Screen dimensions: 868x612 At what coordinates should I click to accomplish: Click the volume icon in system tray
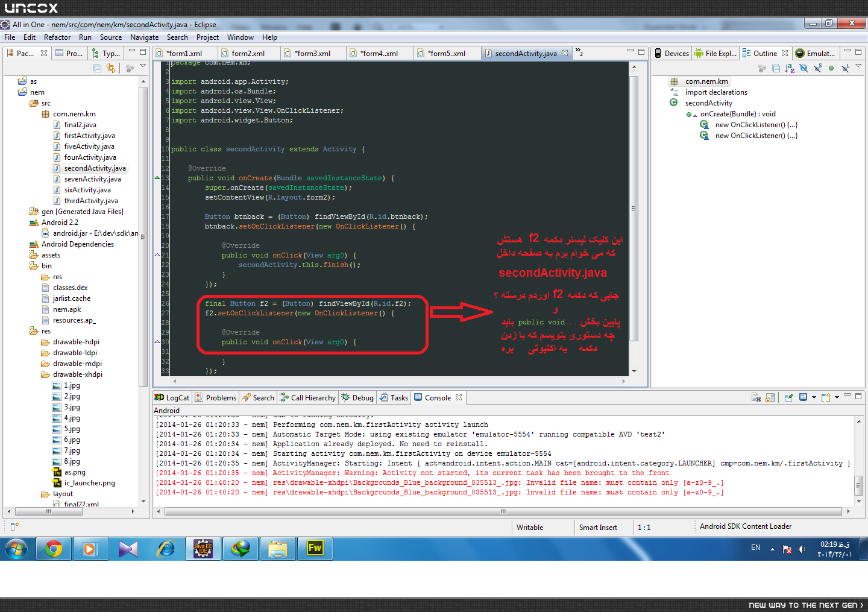coord(802,549)
